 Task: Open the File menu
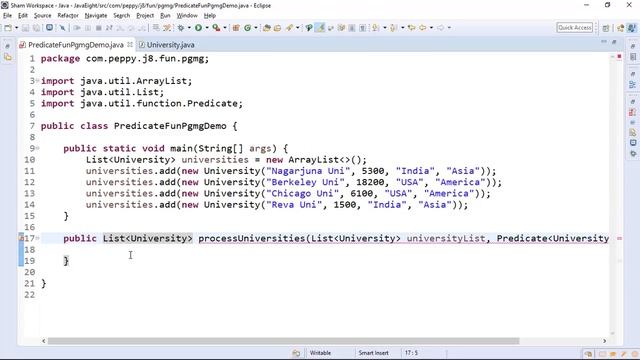point(7,16)
